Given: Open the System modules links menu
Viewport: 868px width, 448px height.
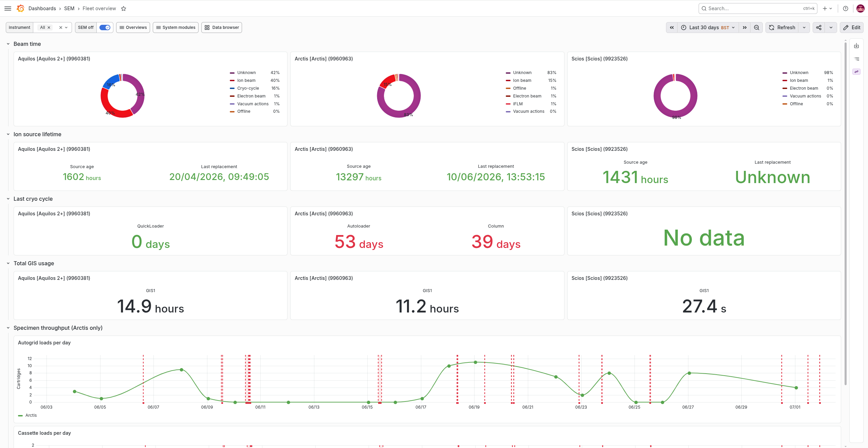Looking at the screenshot, I should (176, 28).
